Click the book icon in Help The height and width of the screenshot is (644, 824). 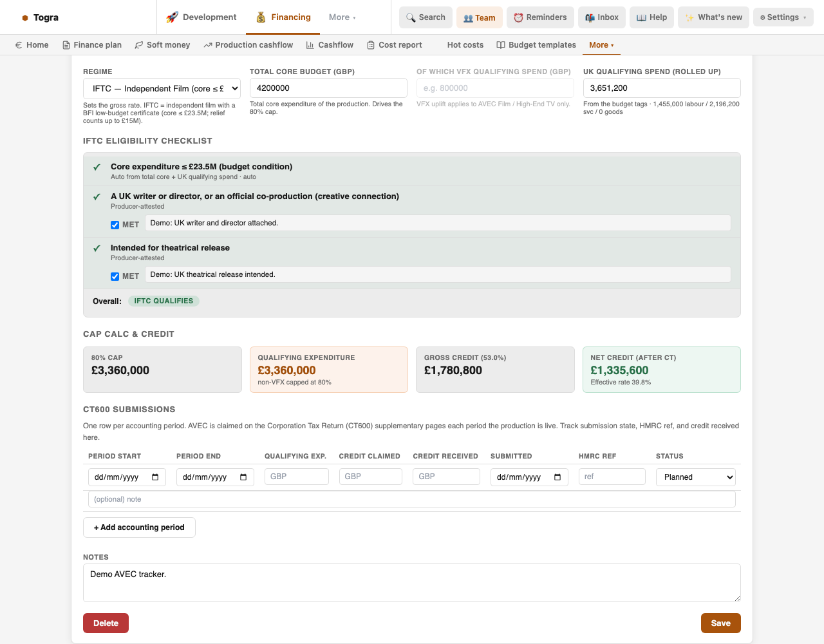click(641, 17)
